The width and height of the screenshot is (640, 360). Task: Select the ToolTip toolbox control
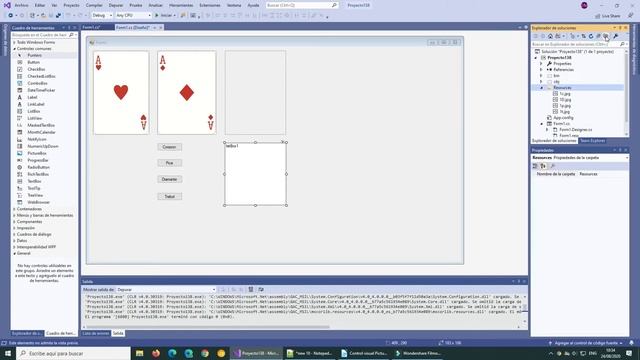[x=34, y=188]
